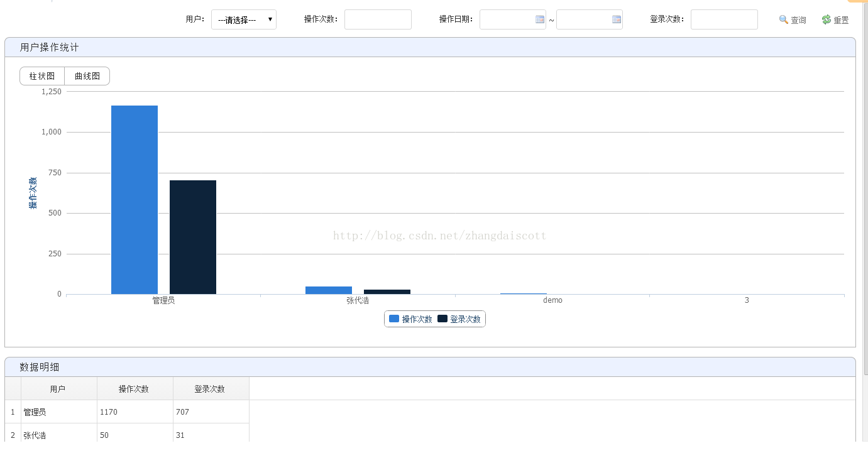
Task: Click the 用户操作统计 panel title
Action: point(50,47)
